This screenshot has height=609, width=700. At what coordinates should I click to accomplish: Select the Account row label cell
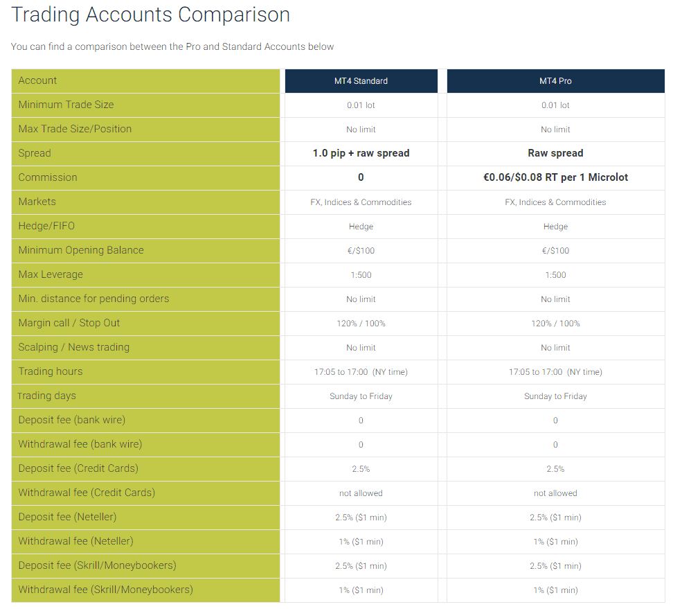(x=38, y=80)
